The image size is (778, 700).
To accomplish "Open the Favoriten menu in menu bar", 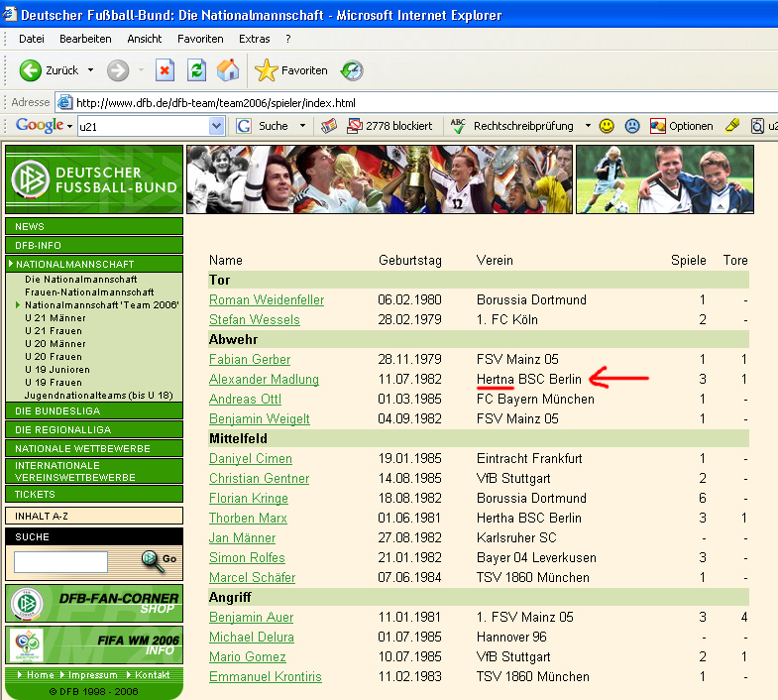I will 200,39.
